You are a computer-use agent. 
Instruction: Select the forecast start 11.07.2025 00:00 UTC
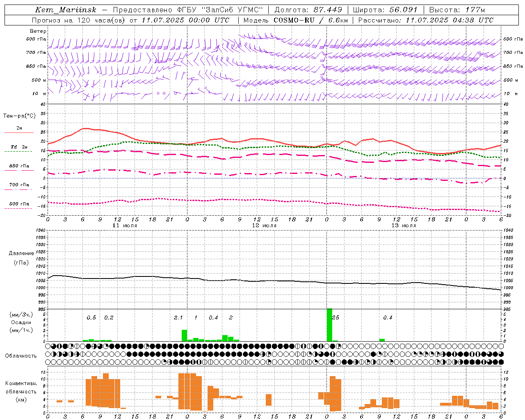[x=185, y=20]
